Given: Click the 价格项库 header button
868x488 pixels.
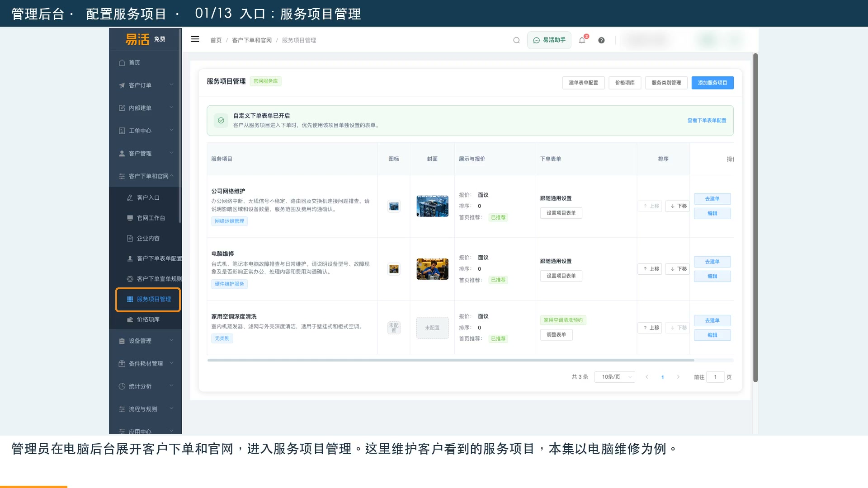Looking at the screenshot, I should (625, 83).
